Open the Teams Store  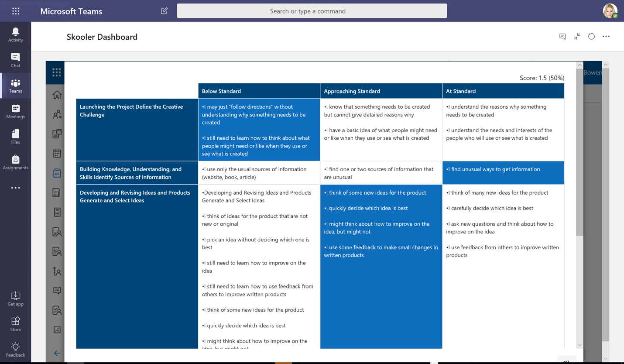(15, 324)
